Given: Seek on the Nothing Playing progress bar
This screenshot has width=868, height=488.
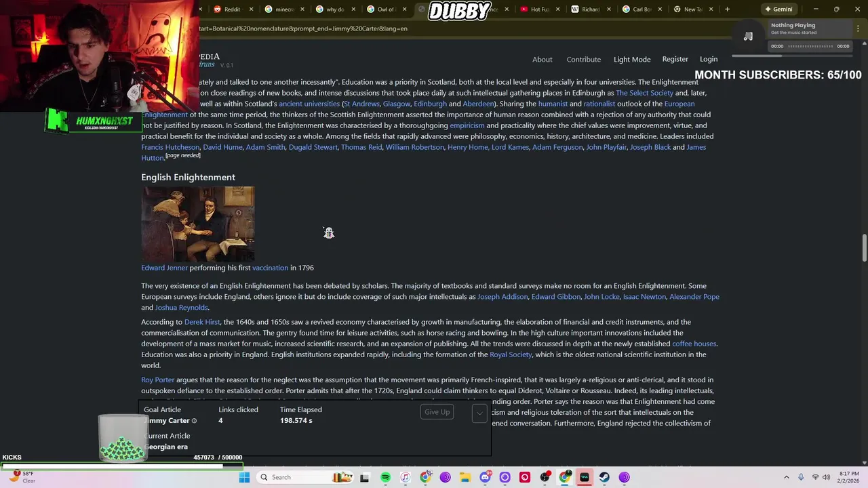Looking at the screenshot, I should point(810,46).
